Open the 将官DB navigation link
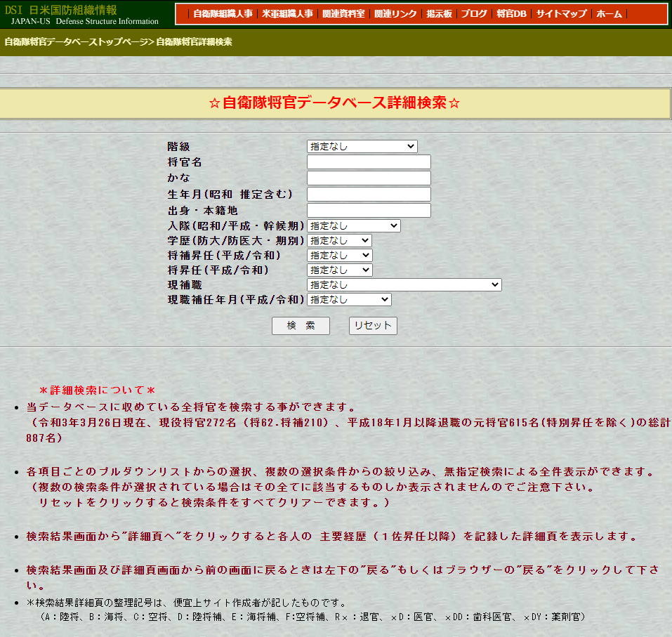Viewport: 672px width, 637px height. (511, 14)
